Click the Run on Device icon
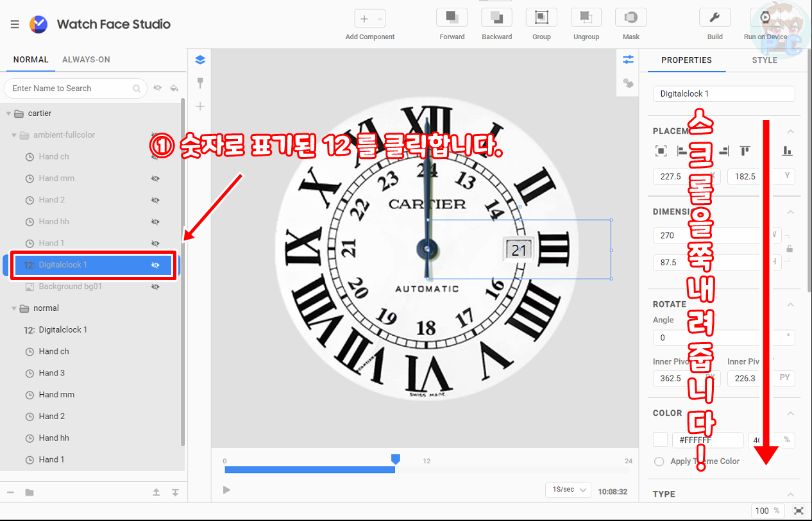 tap(765, 17)
